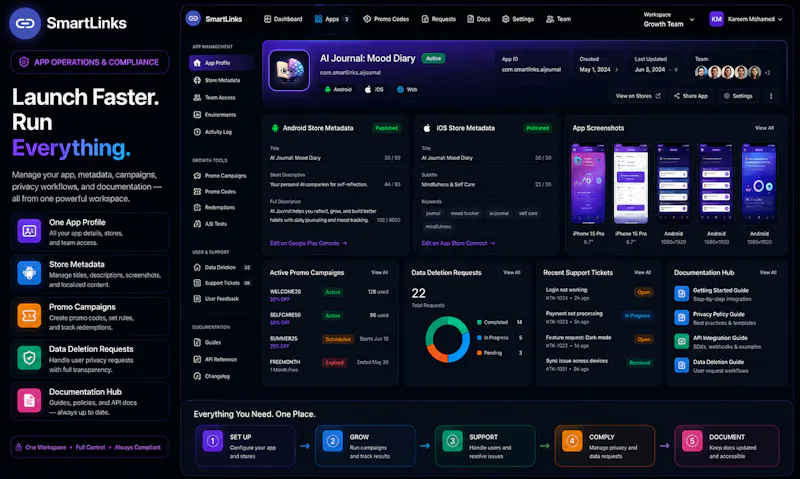
Task: Click the Environments sidebar icon
Action: pyautogui.click(x=197, y=115)
